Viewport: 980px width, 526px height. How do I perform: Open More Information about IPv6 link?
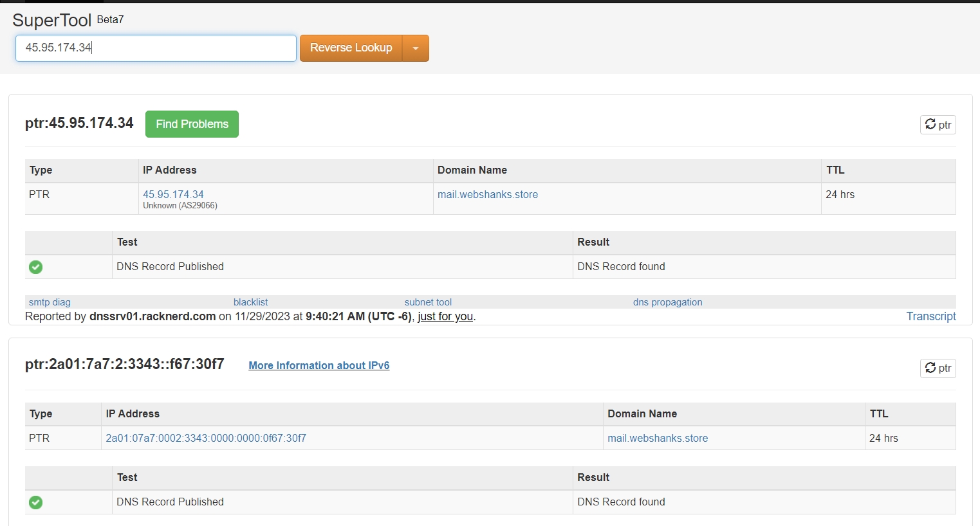[319, 365]
